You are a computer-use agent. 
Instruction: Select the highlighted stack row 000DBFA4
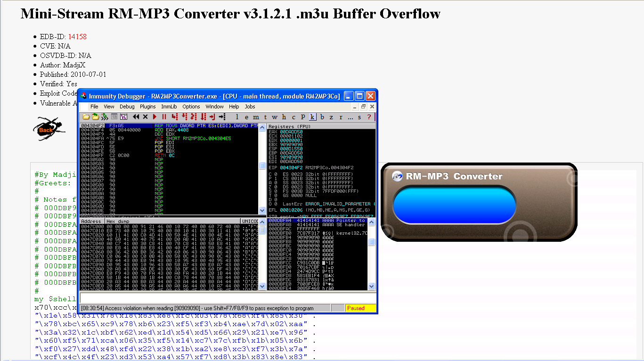point(318,221)
